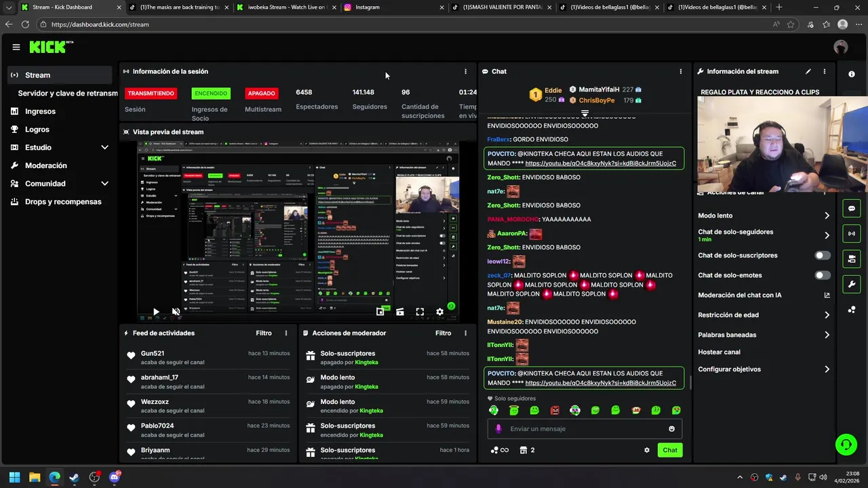
Task: Open Filtro in Feed de actividades
Action: pyautogui.click(x=264, y=333)
